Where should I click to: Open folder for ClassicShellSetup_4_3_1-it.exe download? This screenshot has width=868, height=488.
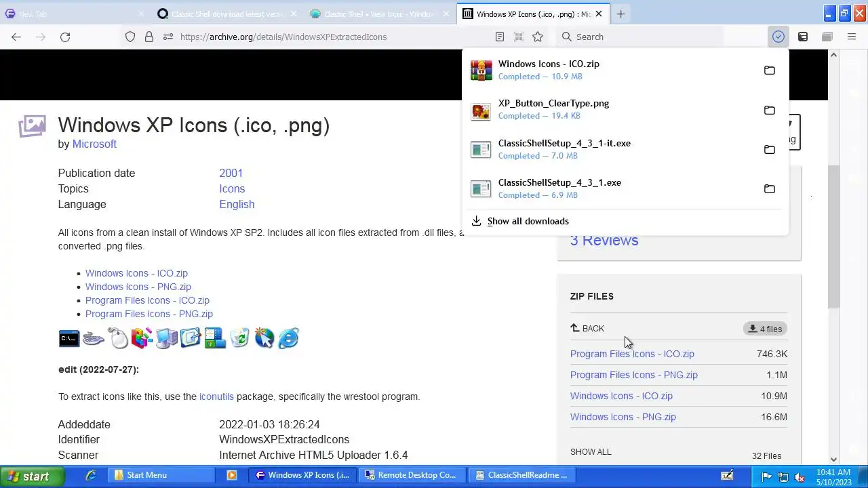pos(770,150)
